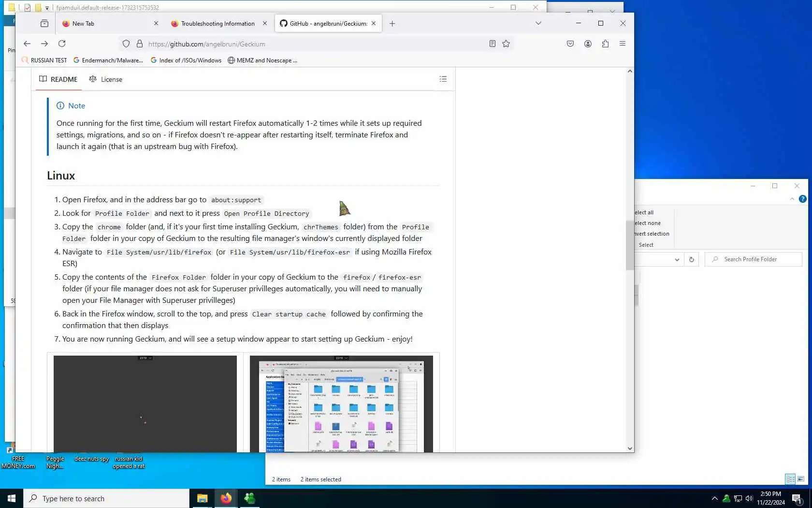List all tabs dropdown arrow
Screen dimensions: 812x508
coord(538,23)
